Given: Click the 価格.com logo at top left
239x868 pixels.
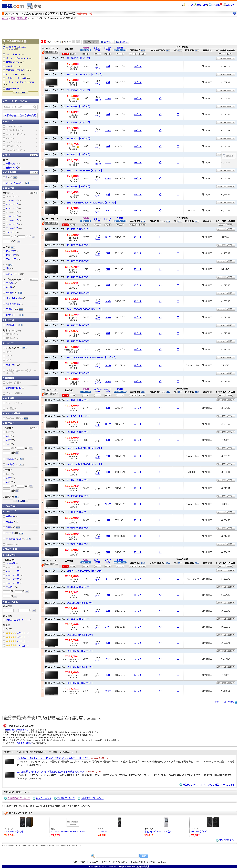Looking at the screenshot, I should click(x=13, y=6).
